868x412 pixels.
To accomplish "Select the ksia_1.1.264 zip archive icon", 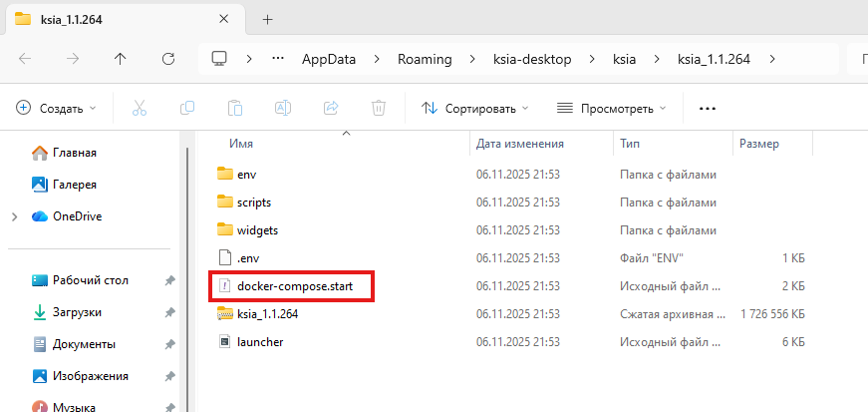I will point(225,314).
